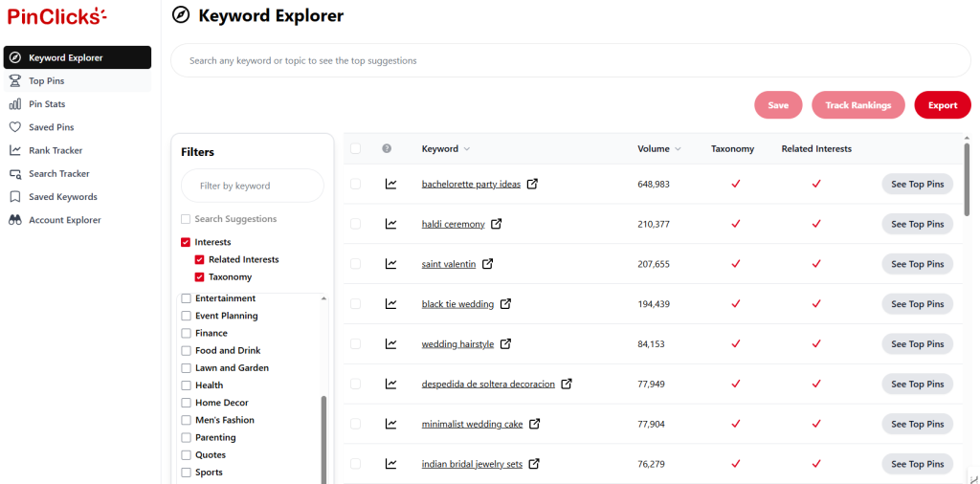Open external link icon beside saint valentin
This screenshot has width=980, height=484.
point(487,264)
